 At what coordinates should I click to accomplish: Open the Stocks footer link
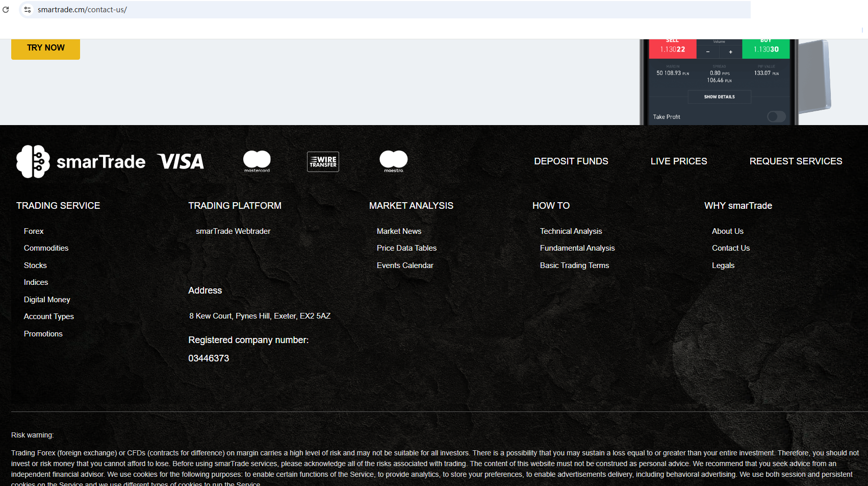click(35, 265)
